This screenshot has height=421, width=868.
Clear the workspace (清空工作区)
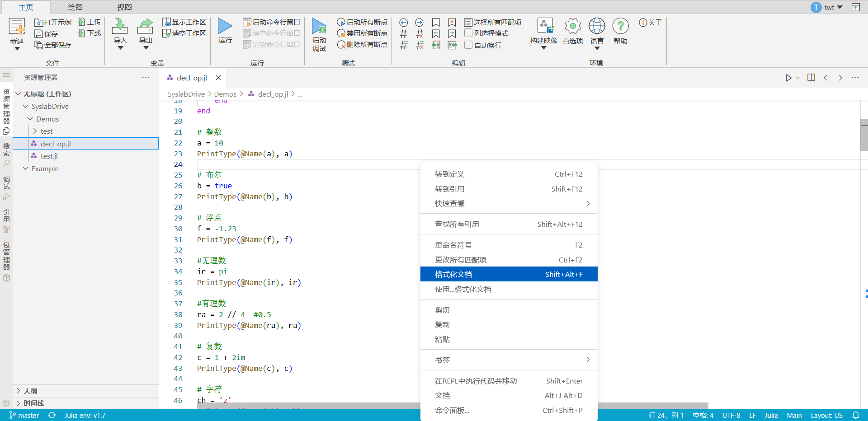tap(184, 33)
